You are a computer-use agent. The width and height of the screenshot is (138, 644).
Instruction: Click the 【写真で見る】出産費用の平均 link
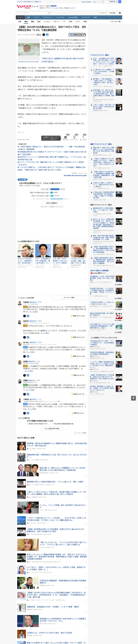click(x=63, y=60)
